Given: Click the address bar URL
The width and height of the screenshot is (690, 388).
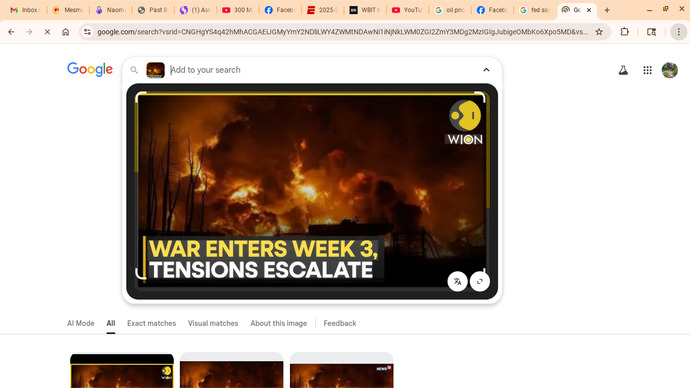Looking at the screenshot, I should (x=342, y=32).
